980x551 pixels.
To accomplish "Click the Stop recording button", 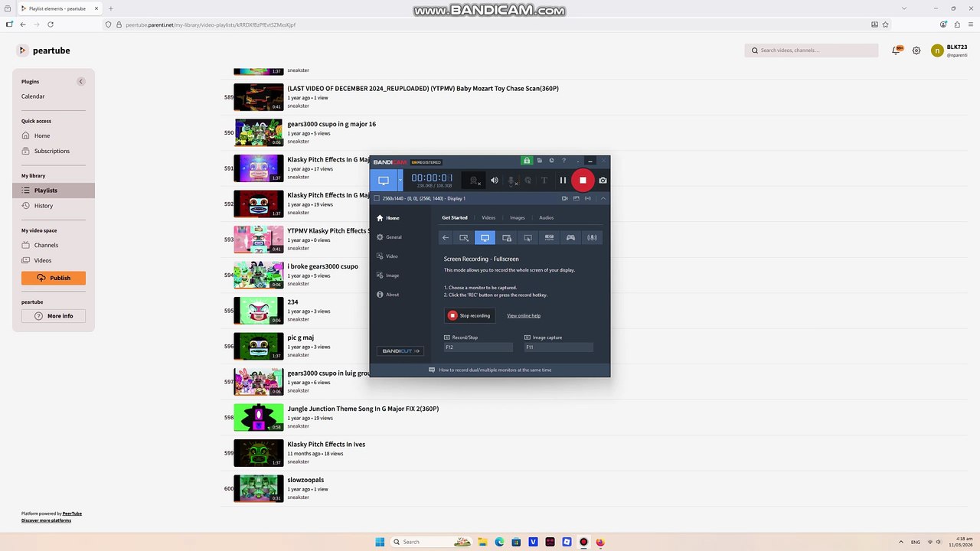I will 469,315.
